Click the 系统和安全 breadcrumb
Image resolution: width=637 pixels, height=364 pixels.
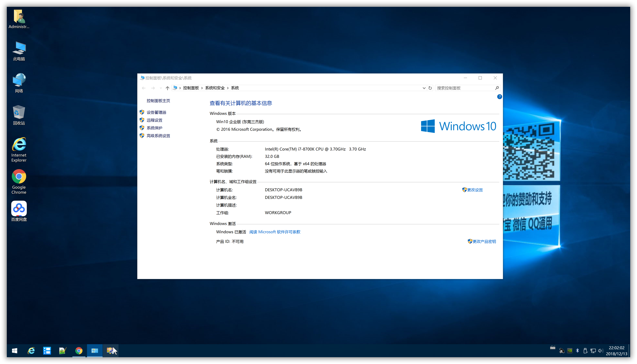point(215,88)
